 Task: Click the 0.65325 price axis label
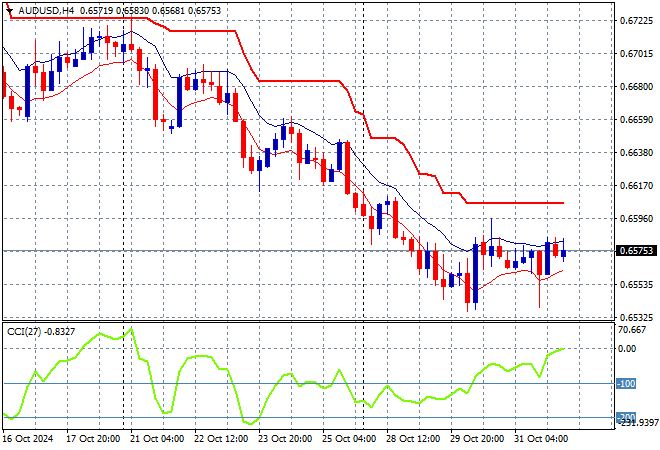tap(636, 317)
